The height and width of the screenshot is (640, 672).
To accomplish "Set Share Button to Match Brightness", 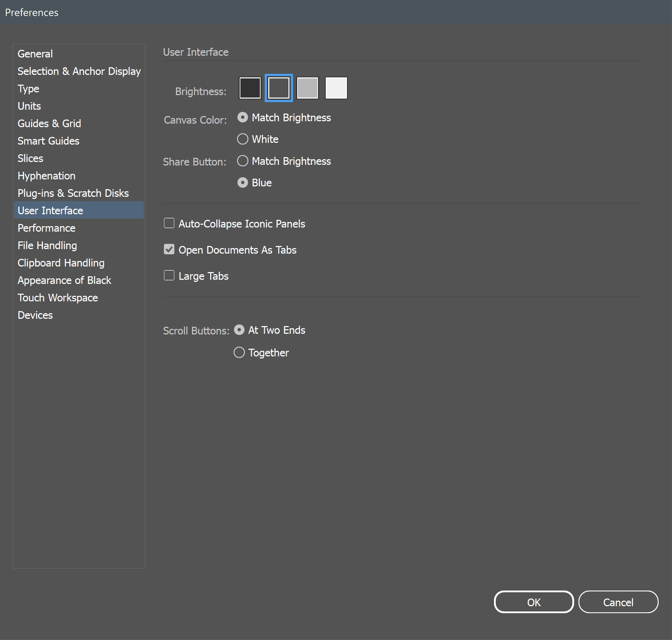I will coord(242,161).
